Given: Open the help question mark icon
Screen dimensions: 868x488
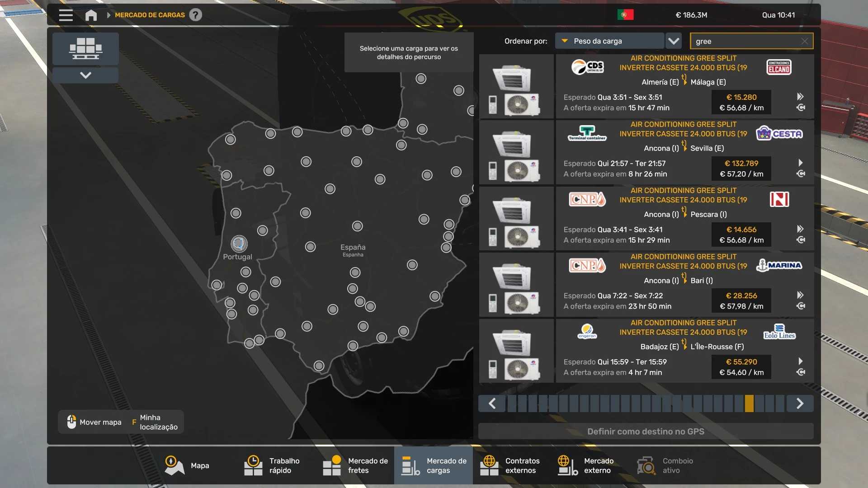Looking at the screenshot, I should (195, 15).
